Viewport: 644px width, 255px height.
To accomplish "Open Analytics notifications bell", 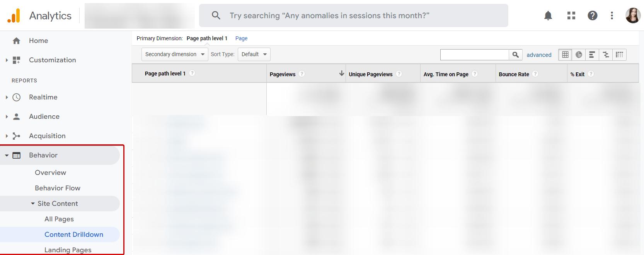I will (x=548, y=15).
